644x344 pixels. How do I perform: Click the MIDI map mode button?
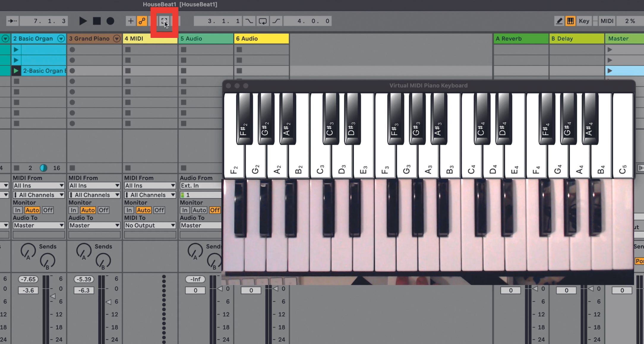[607, 21]
